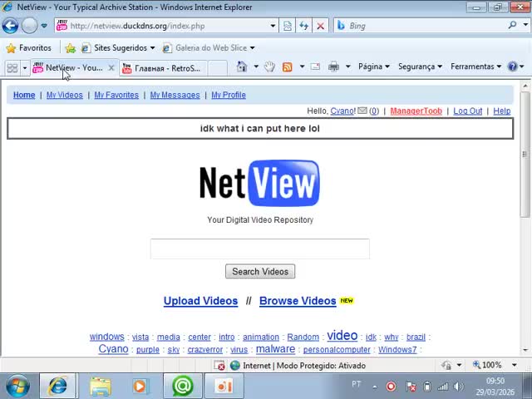Open the Favoritos menu
Viewport: 532px width, 399px height.
pos(28,47)
